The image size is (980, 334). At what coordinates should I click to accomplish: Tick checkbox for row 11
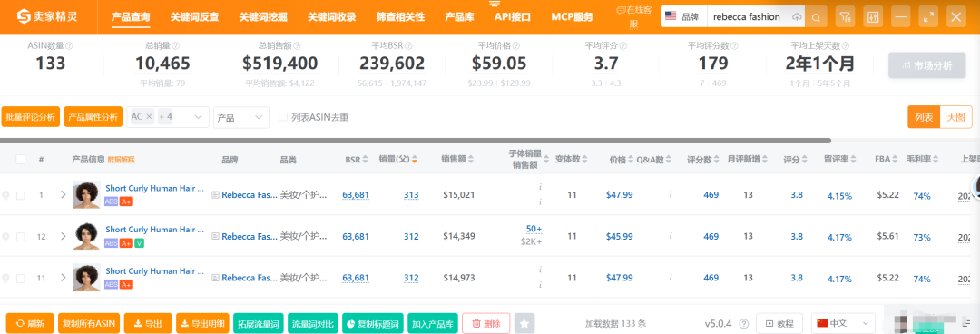tap(21, 278)
